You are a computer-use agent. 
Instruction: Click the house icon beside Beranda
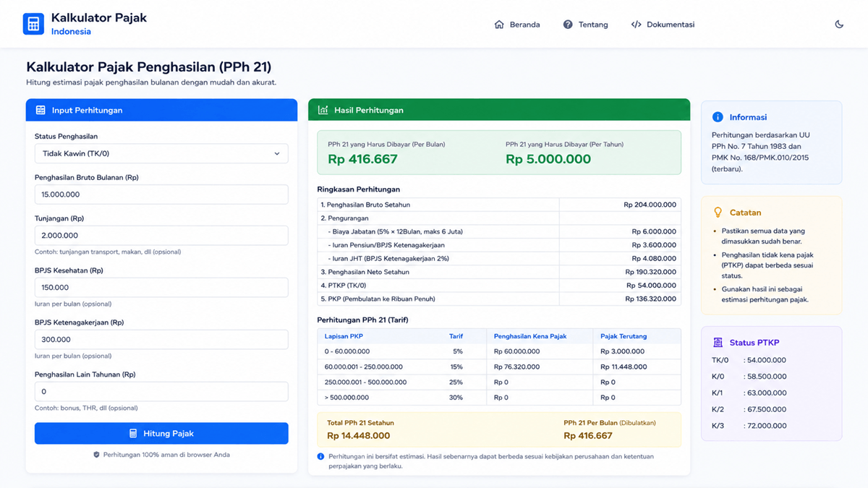click(499, 25)
